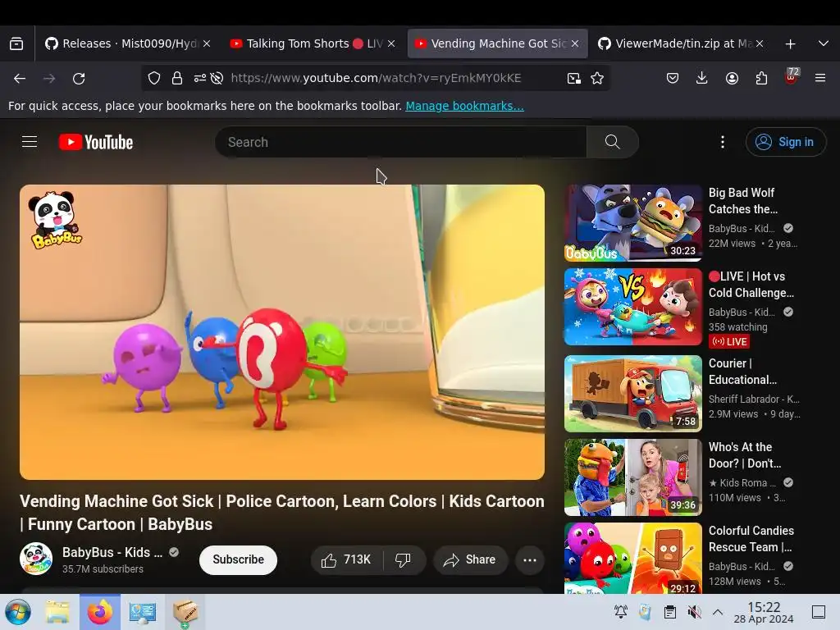Open BabyBus - Kids channel name link

point(112,552)
